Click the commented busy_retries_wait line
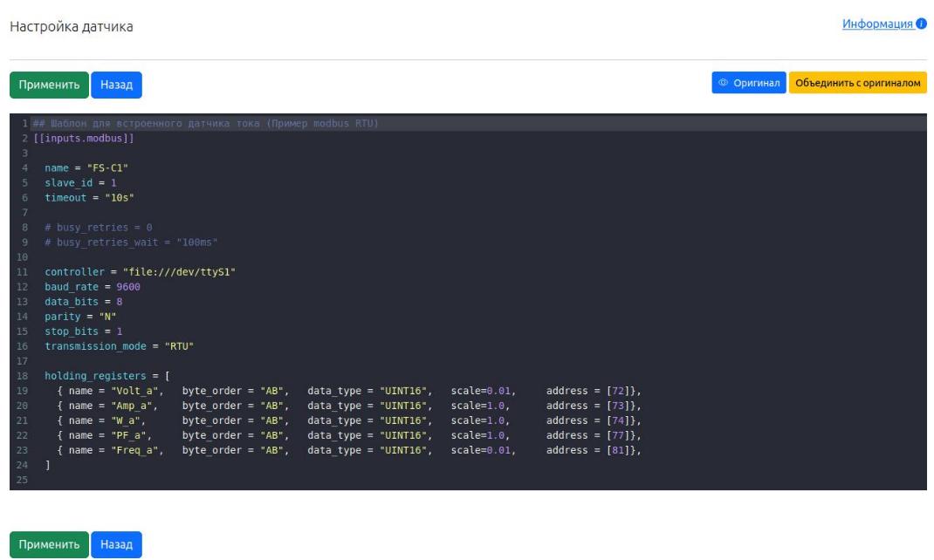 click(x=131, y=242)
